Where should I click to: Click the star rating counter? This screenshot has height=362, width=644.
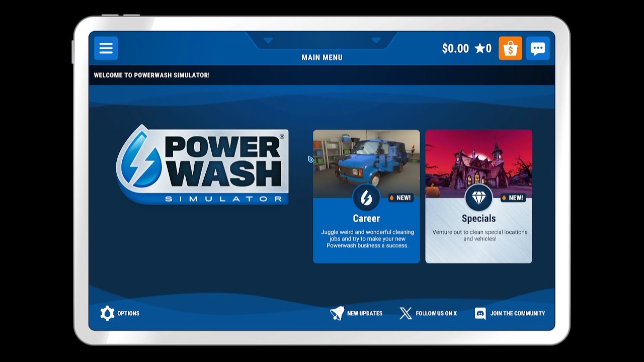coord(483,48)
